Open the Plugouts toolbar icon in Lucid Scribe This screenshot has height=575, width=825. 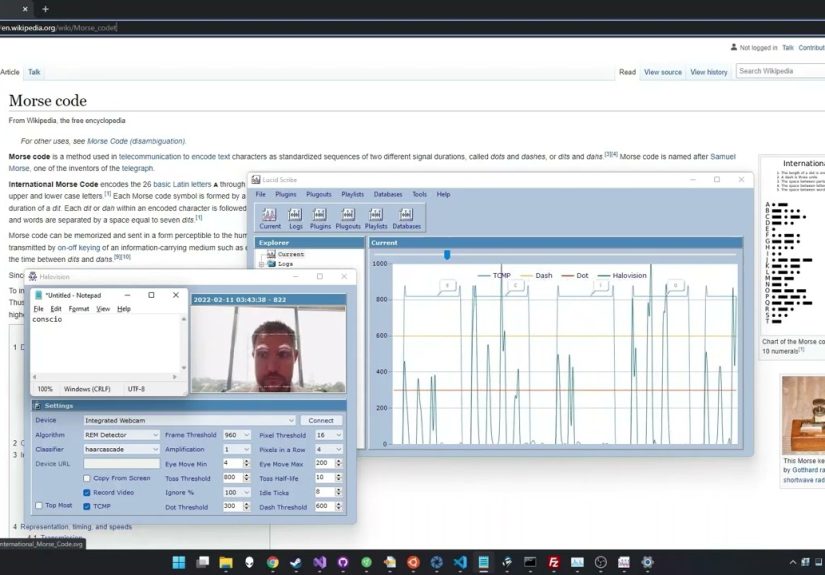(348, 218)
